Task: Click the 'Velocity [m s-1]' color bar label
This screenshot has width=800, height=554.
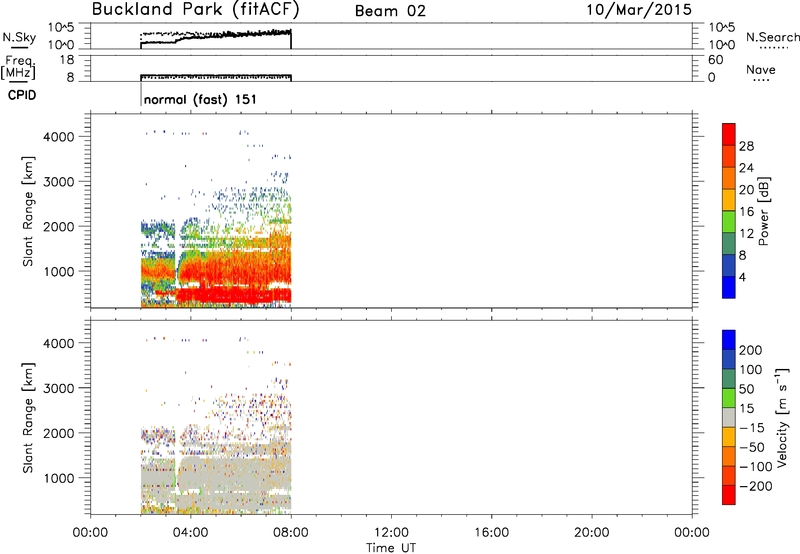Action: [782, 417]
